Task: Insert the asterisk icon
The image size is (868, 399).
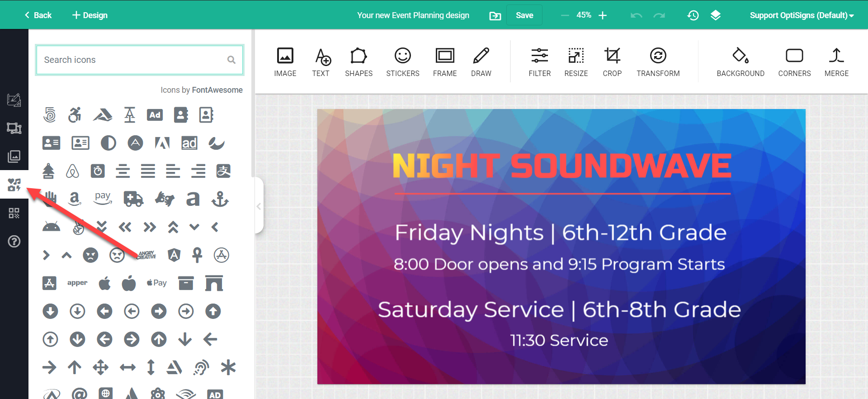Action: click(228, 367)
